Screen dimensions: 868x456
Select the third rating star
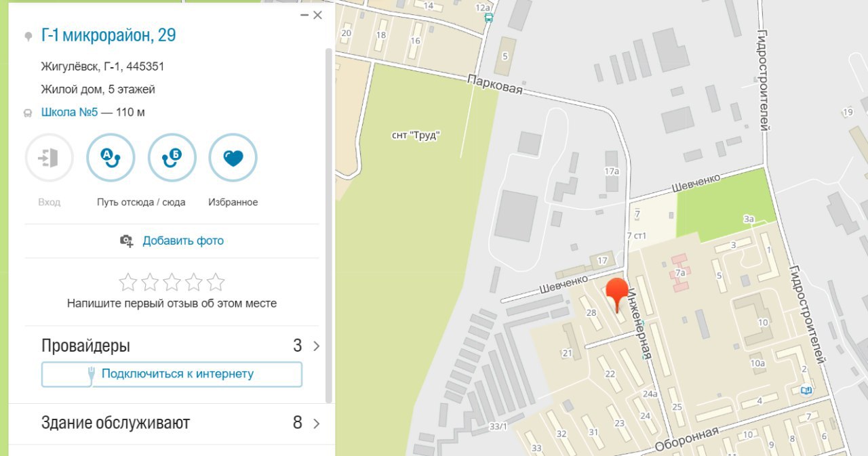(172, 282)
